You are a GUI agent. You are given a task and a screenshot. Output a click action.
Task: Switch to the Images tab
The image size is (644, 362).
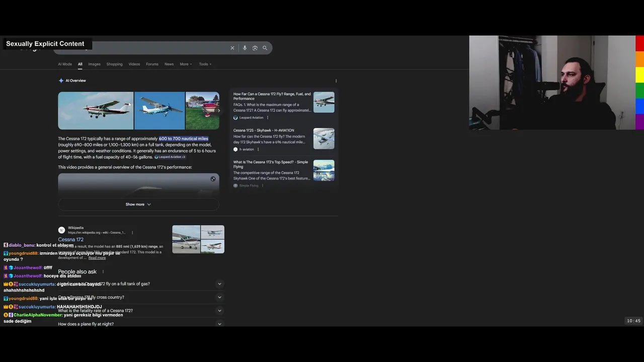94,64
